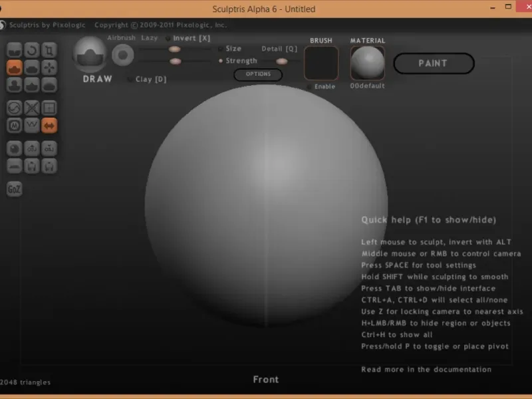Click the 00default material name
The height and width of the screenshot is (399, 532).
pyautogui.click(x=368, y=86)
